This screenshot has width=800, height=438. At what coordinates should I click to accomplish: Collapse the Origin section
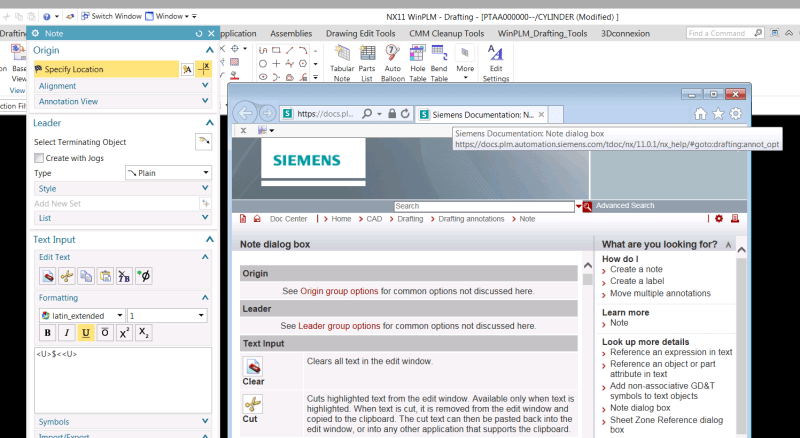click(x=209, y=50)
